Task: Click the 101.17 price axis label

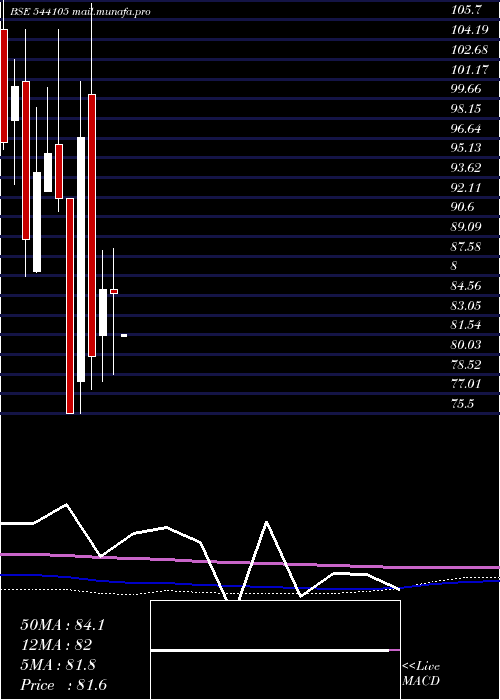Action: pos(471,70)
